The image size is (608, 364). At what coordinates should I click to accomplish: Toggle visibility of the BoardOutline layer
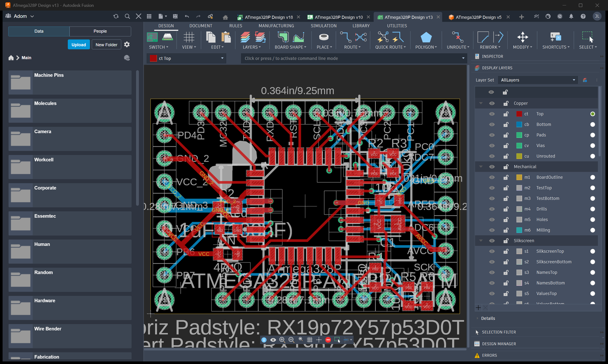pos(492,177)
